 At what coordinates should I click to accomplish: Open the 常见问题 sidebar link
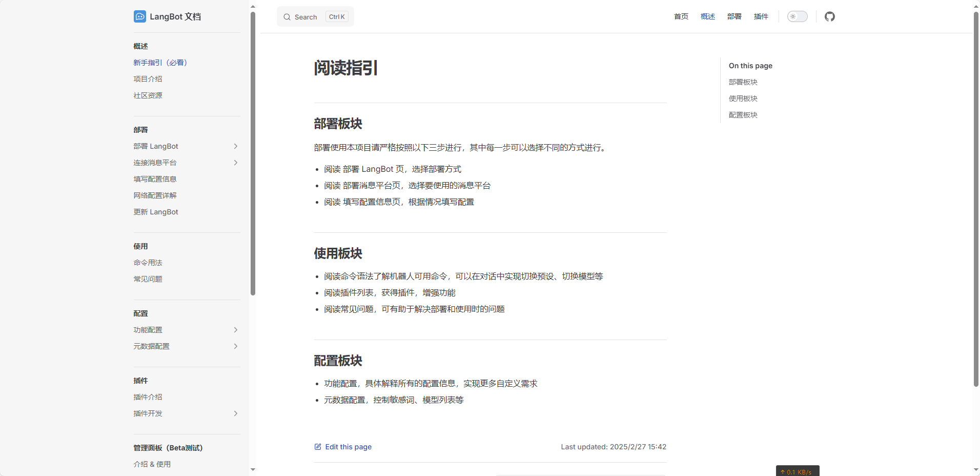pyautogui.click(x=148, y=279)
